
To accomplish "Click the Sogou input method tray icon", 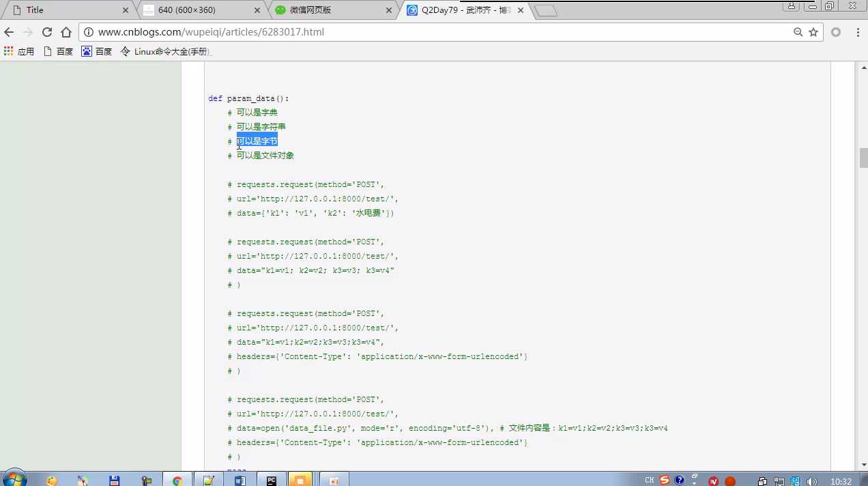I will pyautogui.click(x=665, y=480).
